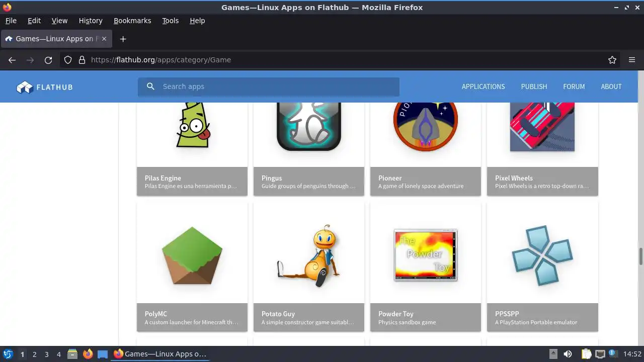Viewport: 644px width, 362px height.
Task: Click the Pioneer title text
Action: [390, 178]
